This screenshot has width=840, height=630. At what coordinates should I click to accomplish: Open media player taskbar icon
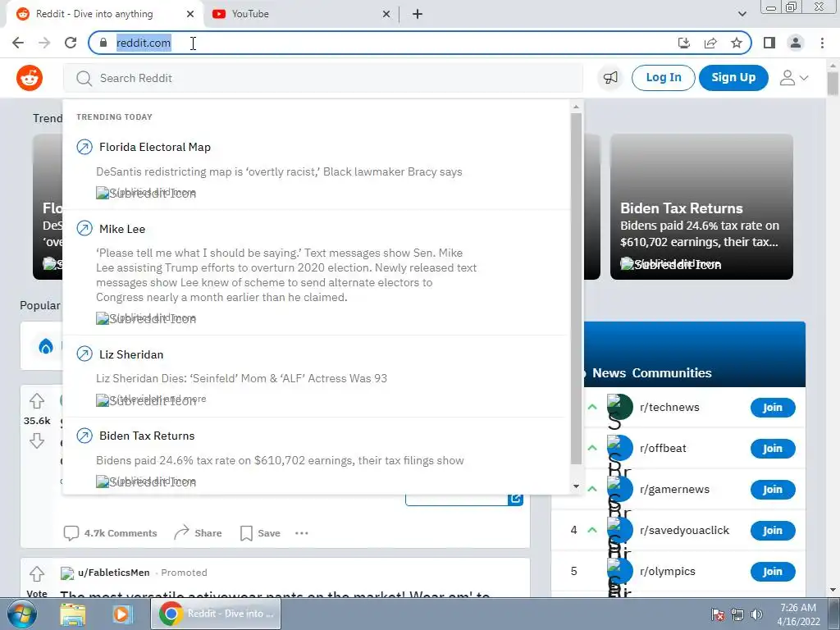pyautogui.click(x=123, y=614)
